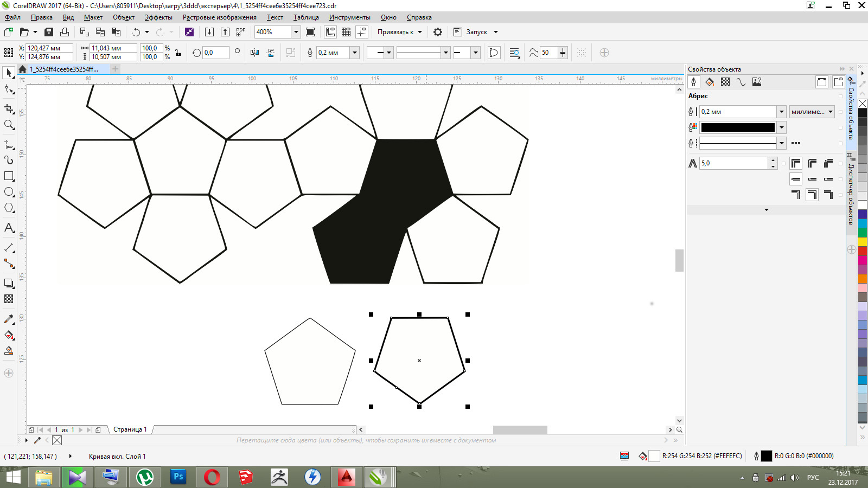868x488 pixels.
Task: Click the Print icon
Action: tap(65, 32)
